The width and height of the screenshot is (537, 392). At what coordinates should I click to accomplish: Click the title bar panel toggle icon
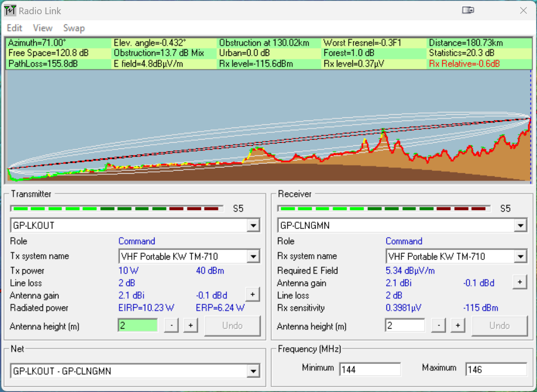(x=468, y=10)
